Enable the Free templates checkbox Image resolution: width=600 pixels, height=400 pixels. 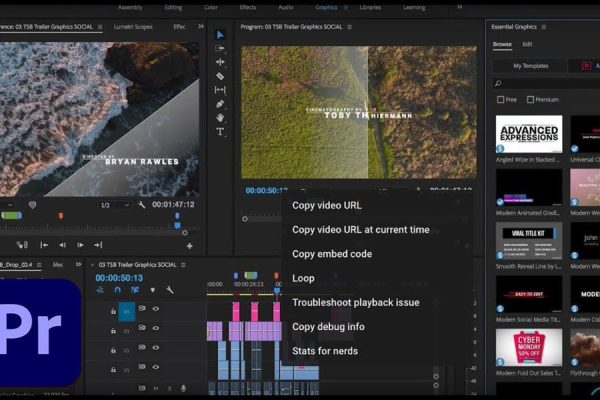[501, 99]
